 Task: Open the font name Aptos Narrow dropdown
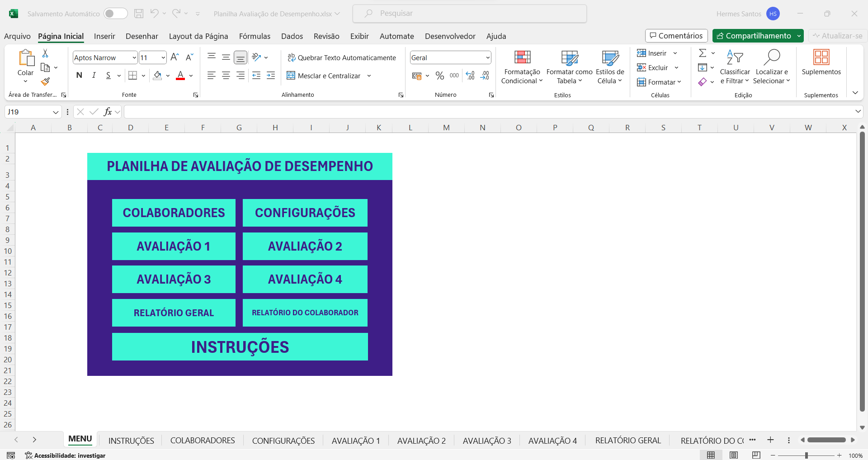pos(134,57)
